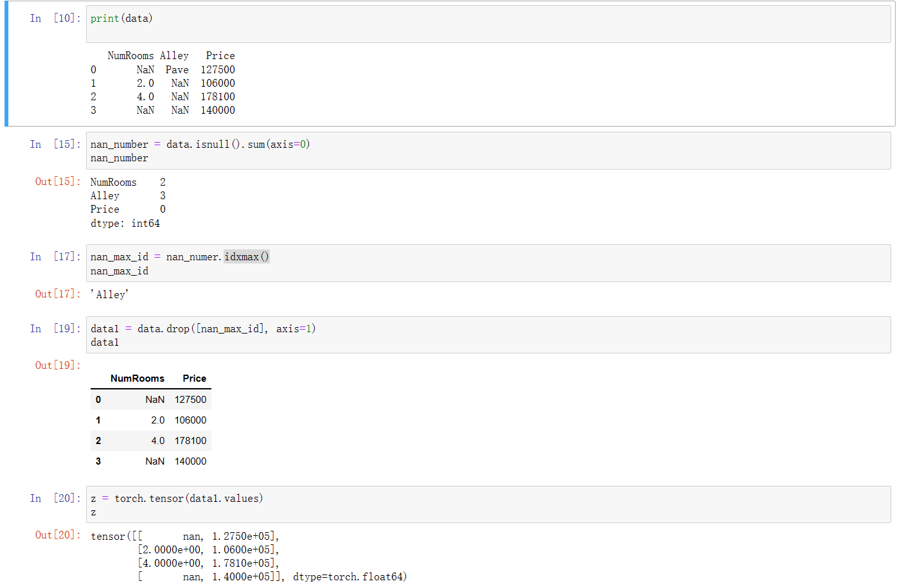Click the Pave value in printed output
904x588 pixels.
[177, 70]
